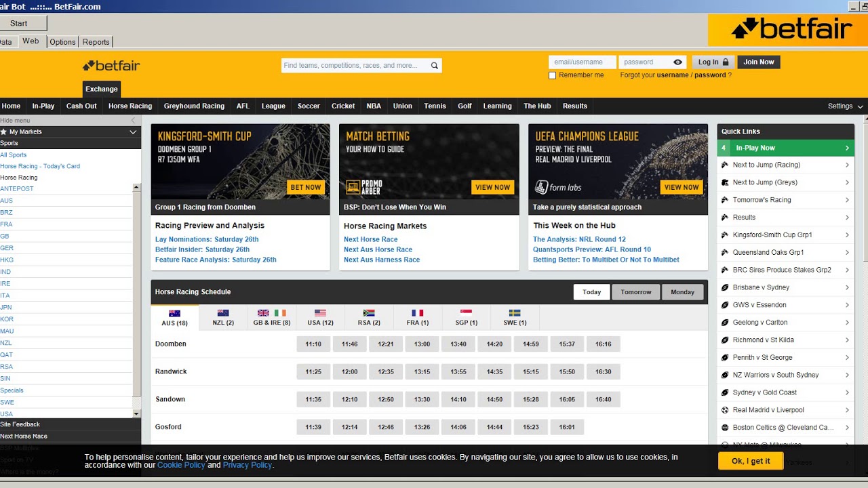Click Next to Jump (Greys) greyhound icon

tap(725, 182)
